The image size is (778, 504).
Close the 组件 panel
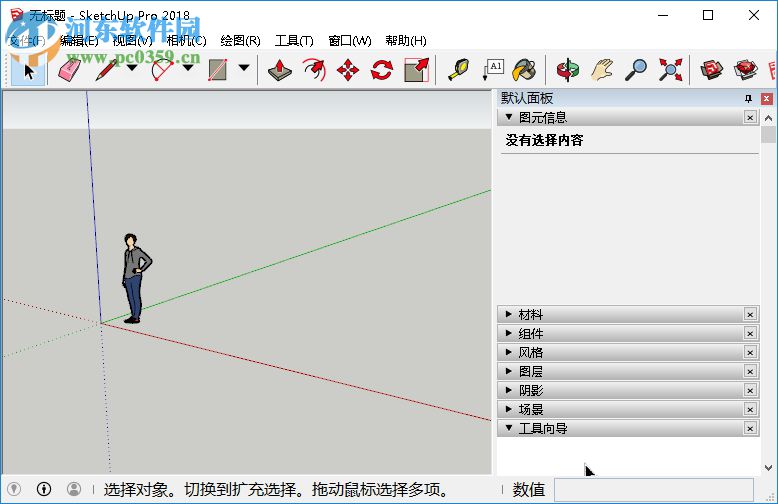(750, 333)
